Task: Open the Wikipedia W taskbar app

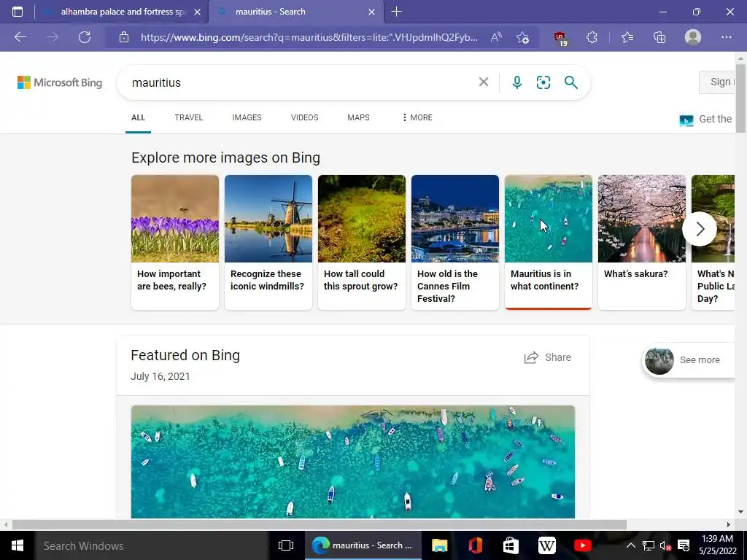Action: coord(546,545)
